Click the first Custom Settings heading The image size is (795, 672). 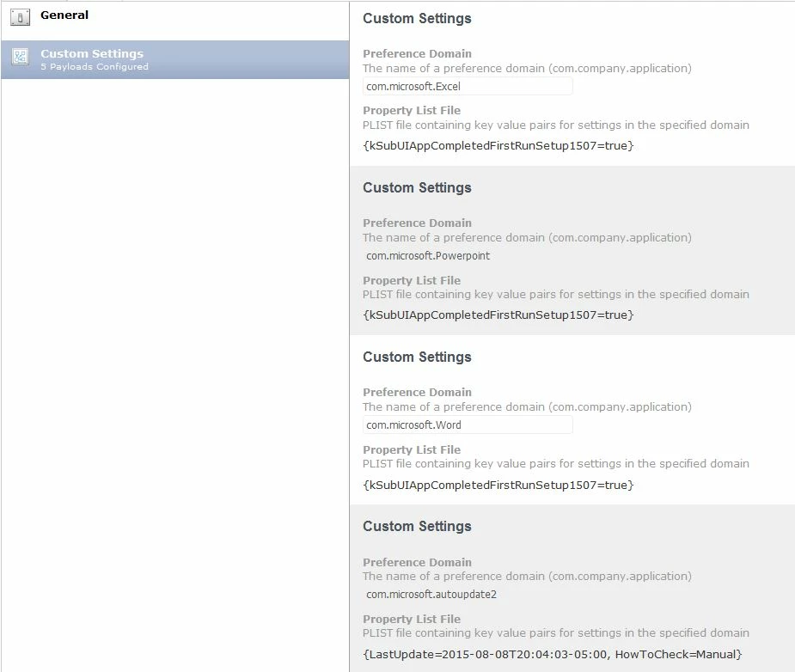[417, 19]
